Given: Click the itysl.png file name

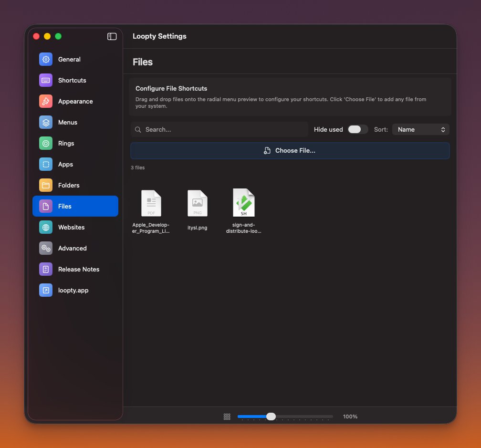Looking at the screenshot, I should tap(198, 228).
